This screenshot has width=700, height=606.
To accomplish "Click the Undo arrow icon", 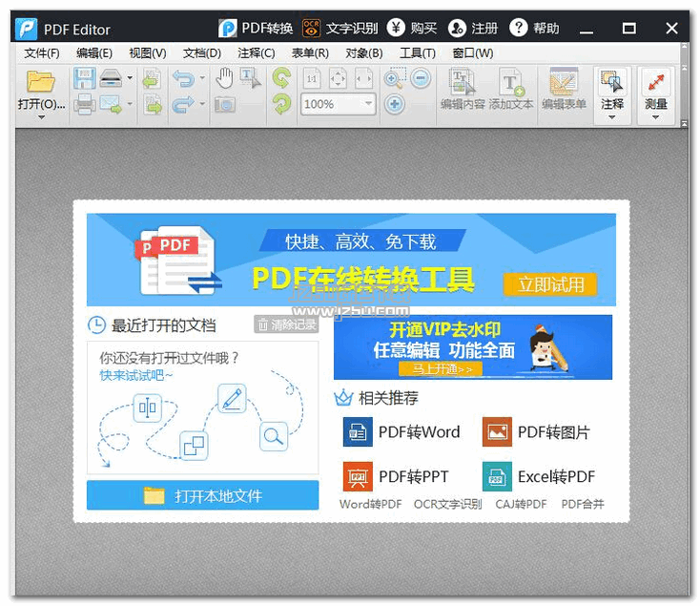I will (x=183, y=78).
